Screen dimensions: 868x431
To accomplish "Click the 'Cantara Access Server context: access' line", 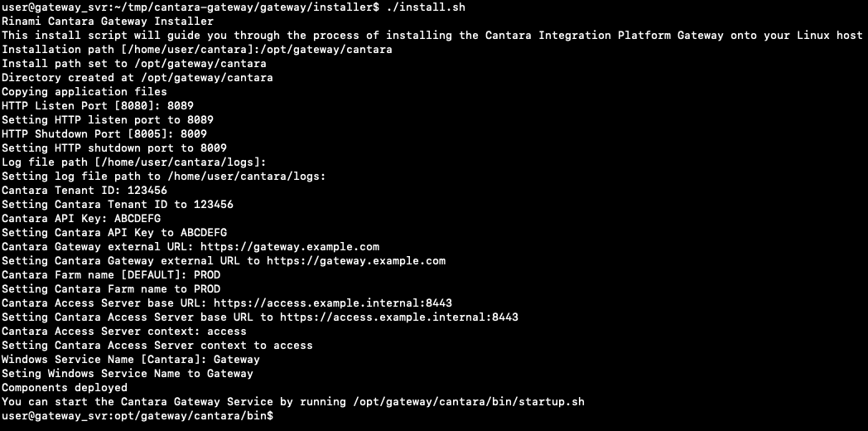I will (x=124, y=331).
